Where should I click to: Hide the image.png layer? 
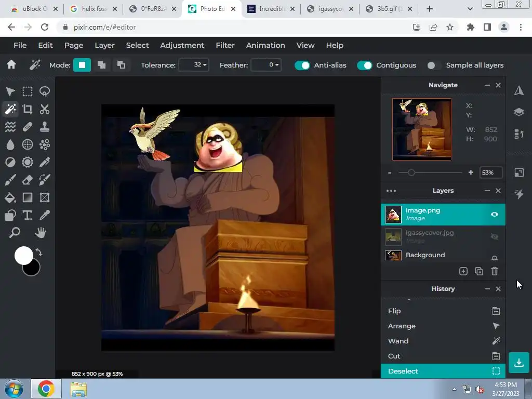pos(495,215)
